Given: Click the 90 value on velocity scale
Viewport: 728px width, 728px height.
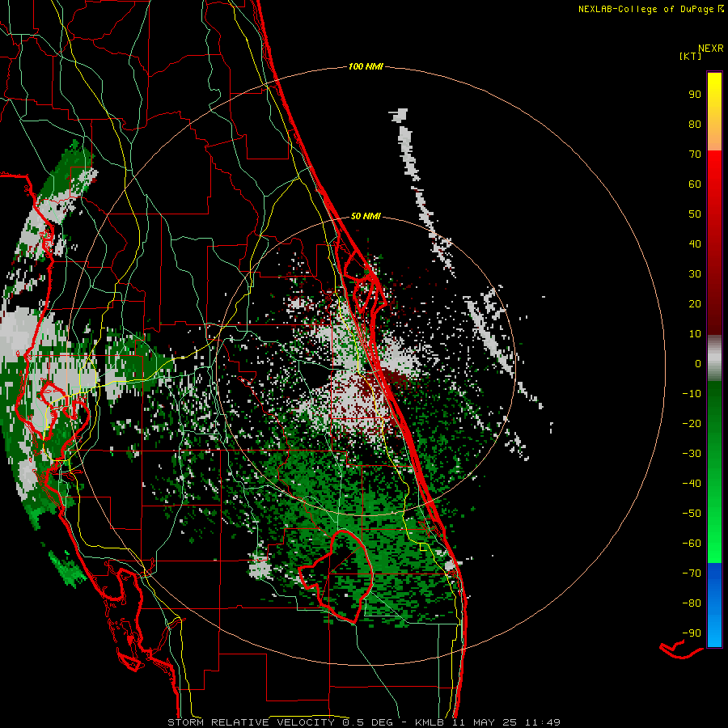Looking at the screenshot, I should pos(695,95).
